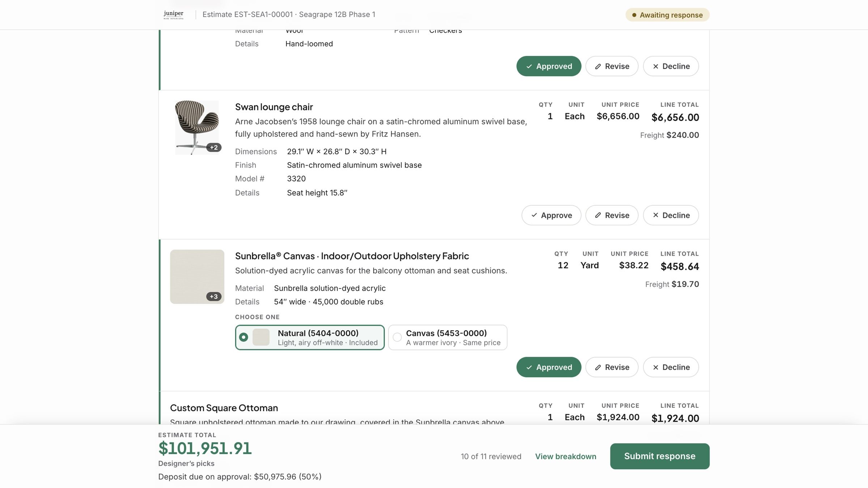
Task: Click the Awaiting response status badge
Action: tap(667, 15)
